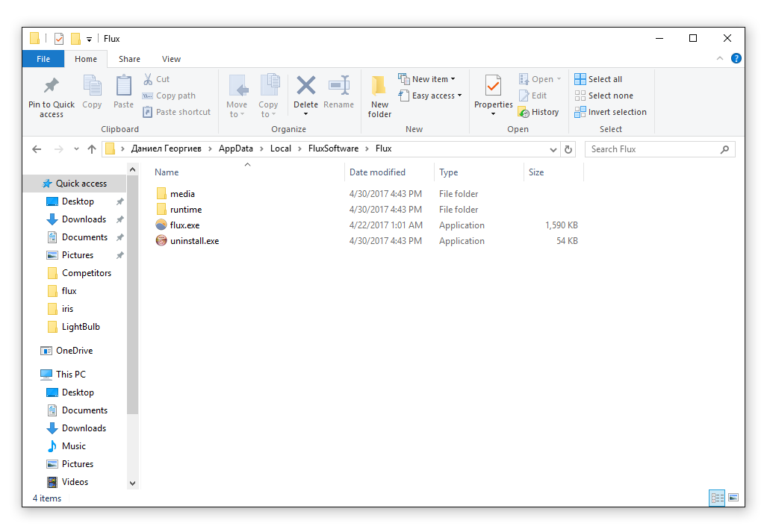Select the media folder
The width and height of the screenshot is (767, 532).
coord(182,194)
